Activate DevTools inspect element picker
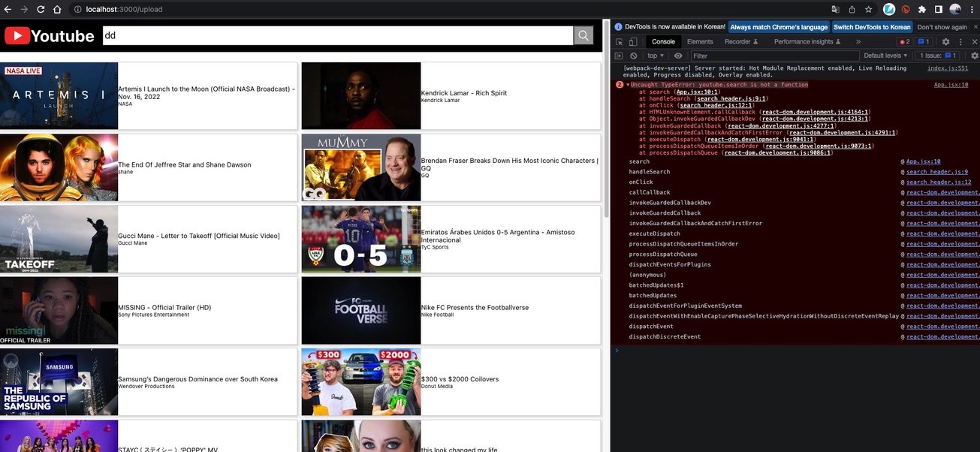This screenshot has width=980, height=452. [x=619, y=42]
